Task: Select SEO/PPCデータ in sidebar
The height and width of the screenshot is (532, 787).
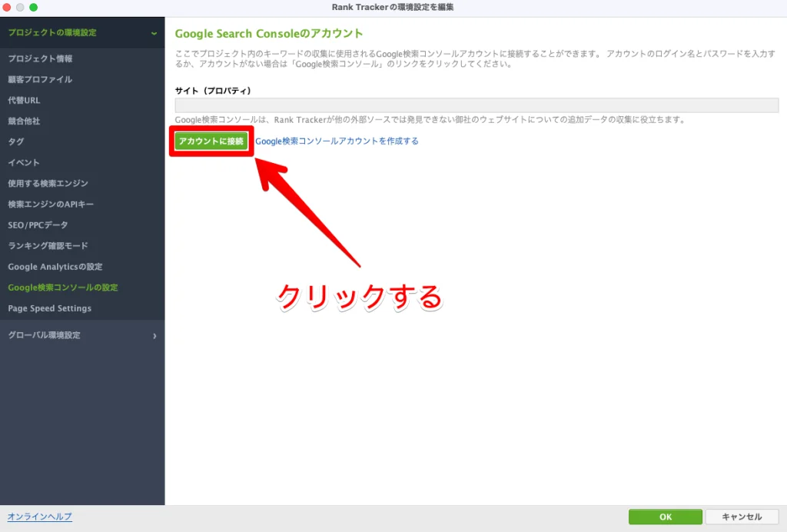Action: (x=38, y=224)
